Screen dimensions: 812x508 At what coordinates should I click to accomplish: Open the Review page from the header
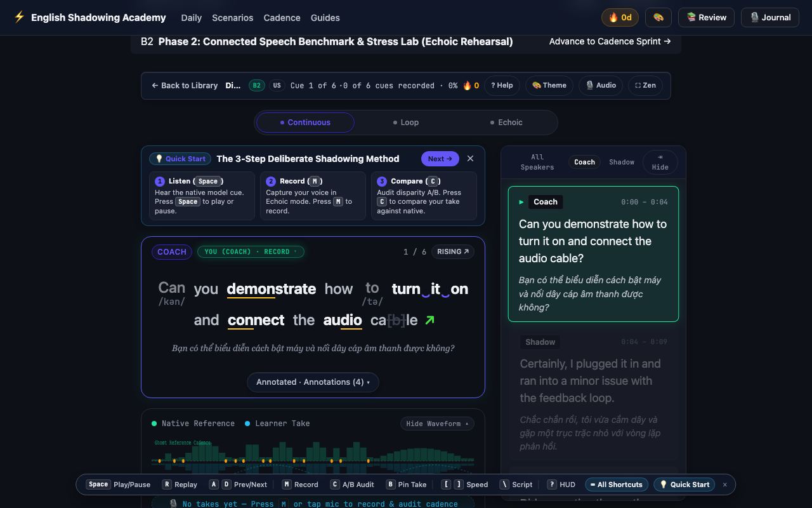point(706,17)
